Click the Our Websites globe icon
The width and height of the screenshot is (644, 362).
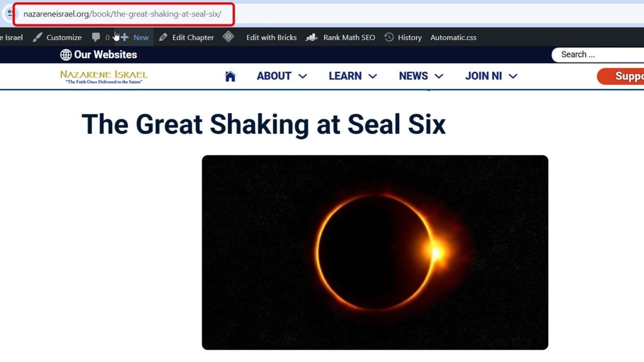(65, 54)
